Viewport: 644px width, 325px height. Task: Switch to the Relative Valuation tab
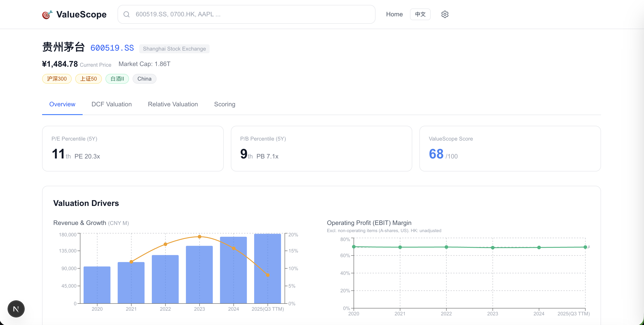click(x=173, y=104)
